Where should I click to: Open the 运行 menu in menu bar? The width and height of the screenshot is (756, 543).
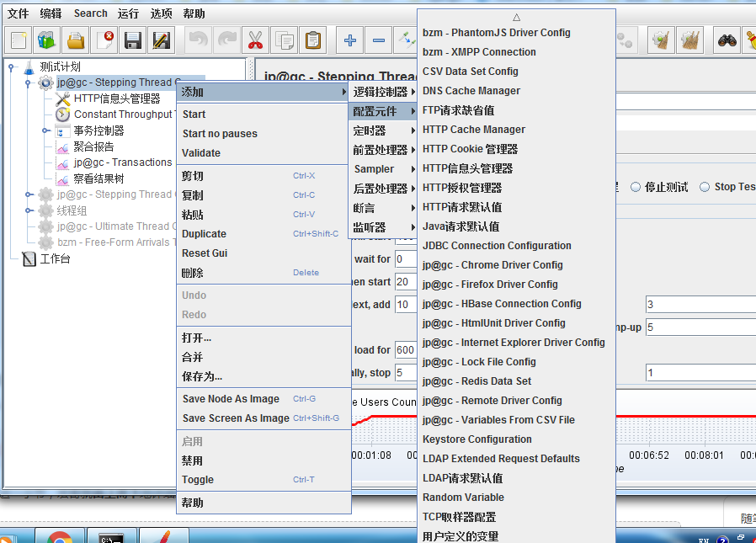pyautogui.click(x=128, y=13)
